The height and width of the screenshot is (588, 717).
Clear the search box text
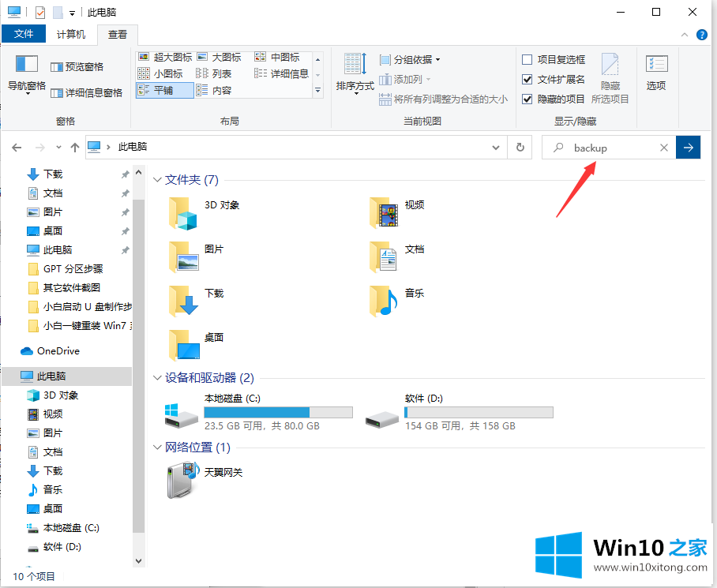click(x=664, y=148)
